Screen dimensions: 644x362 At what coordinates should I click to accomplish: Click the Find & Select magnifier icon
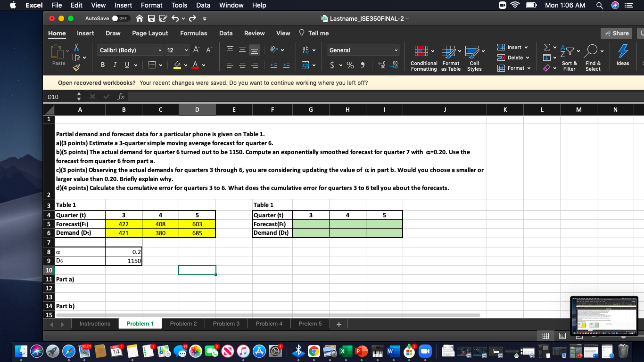pos(592,49)
